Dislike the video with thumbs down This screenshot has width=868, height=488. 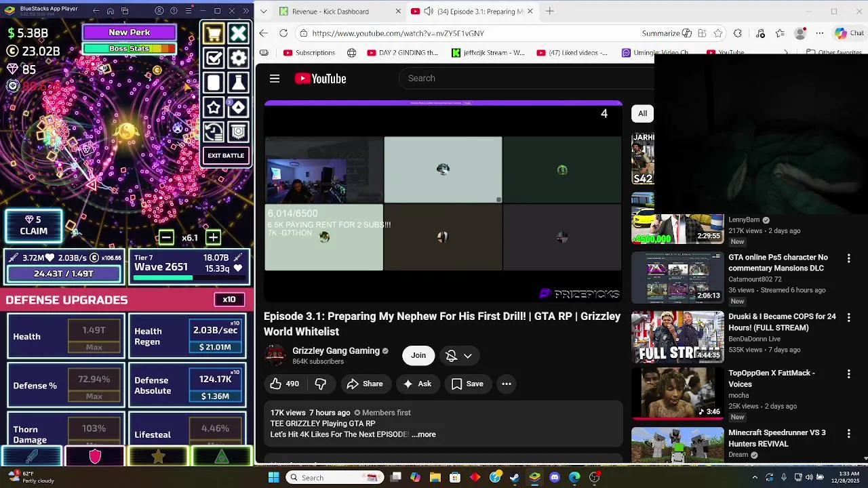tap(321, 384)
